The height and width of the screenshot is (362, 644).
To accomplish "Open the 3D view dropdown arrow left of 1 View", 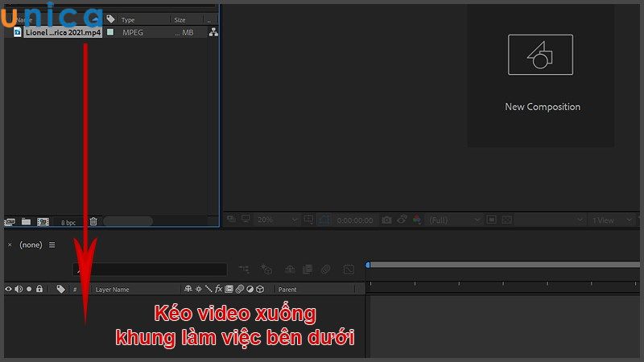I will click(x=580, y=220).
